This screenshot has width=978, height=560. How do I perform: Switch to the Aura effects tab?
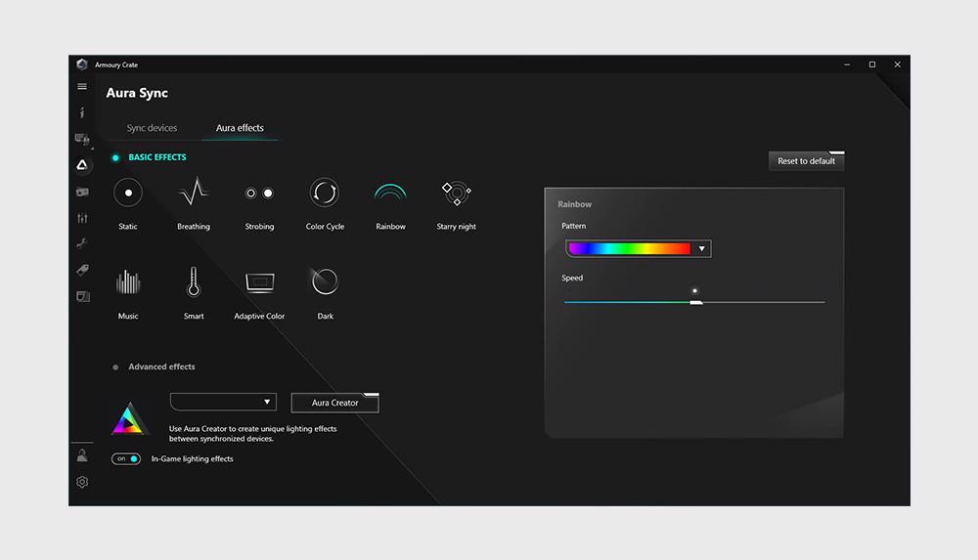point(240,128)
